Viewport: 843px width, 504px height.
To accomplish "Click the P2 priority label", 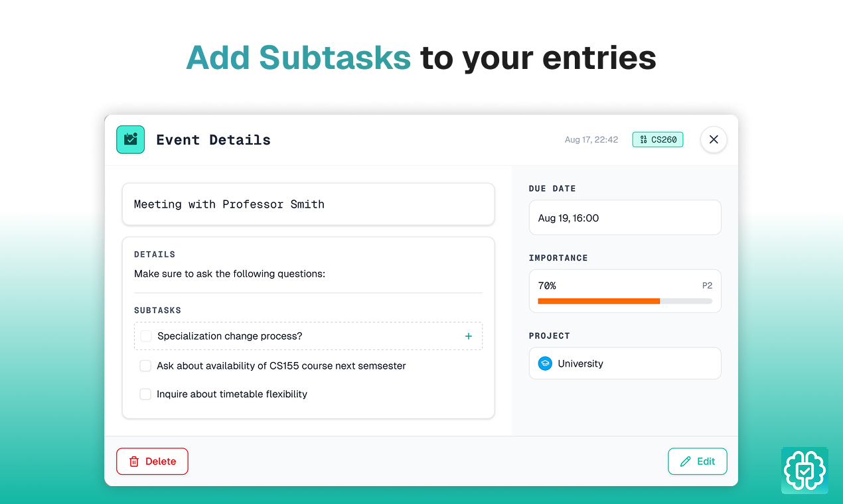I will 707,286.
